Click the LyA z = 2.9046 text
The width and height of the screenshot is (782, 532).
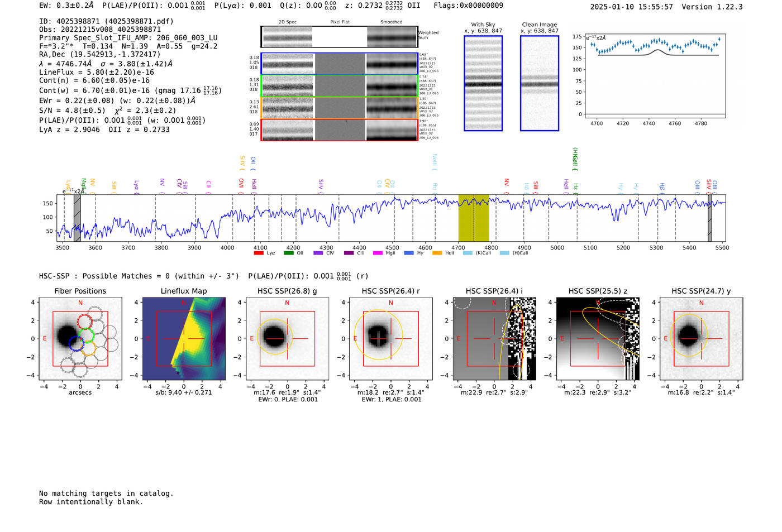coord(70,130)
